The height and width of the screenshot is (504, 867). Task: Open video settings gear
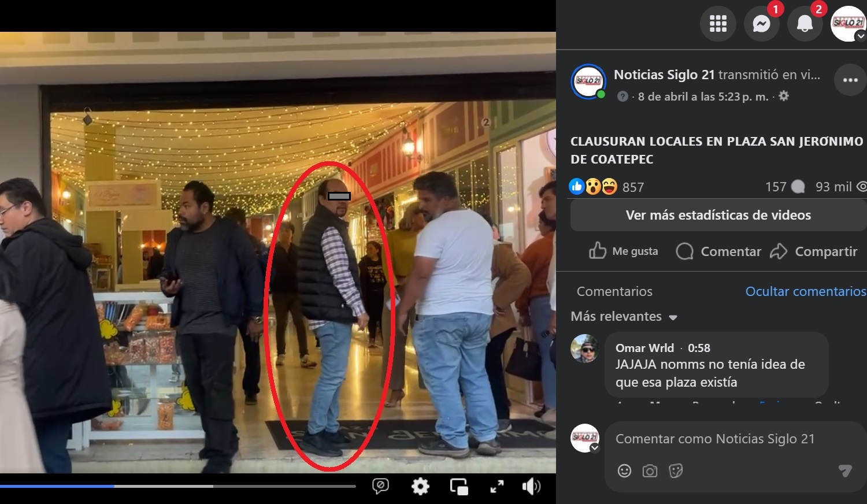(x=420, y=487)
